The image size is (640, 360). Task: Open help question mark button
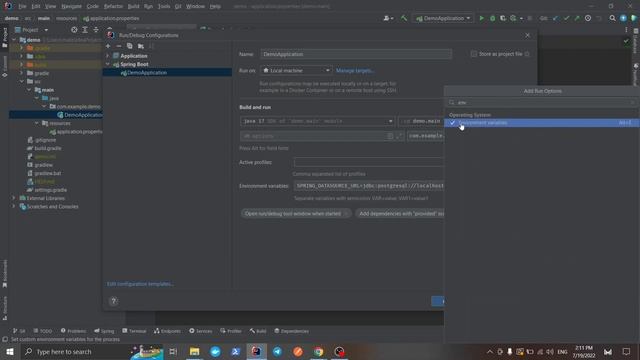pos(113,301)
